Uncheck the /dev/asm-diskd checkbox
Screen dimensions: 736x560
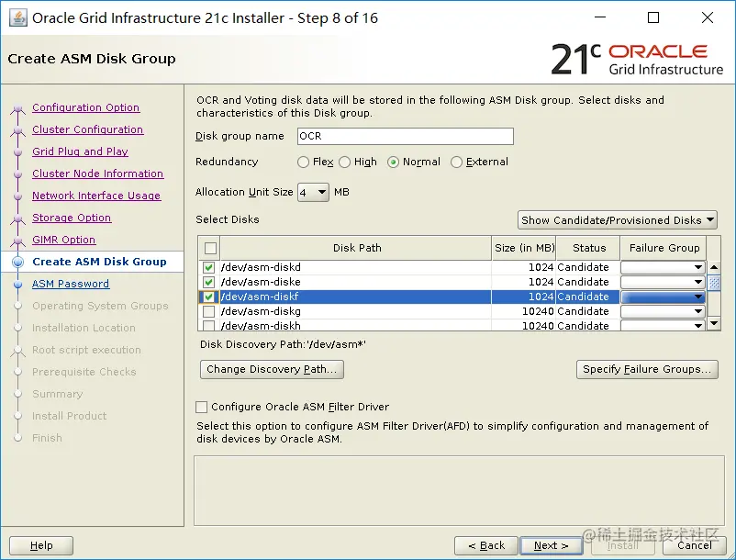[x=209, y=267]
